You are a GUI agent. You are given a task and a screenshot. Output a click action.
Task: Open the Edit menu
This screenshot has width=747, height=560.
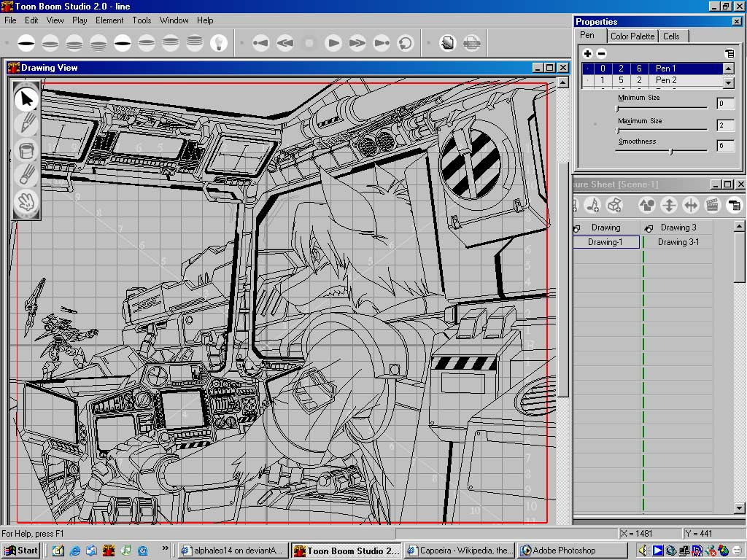pyautogui.click(x=31, y=20)
